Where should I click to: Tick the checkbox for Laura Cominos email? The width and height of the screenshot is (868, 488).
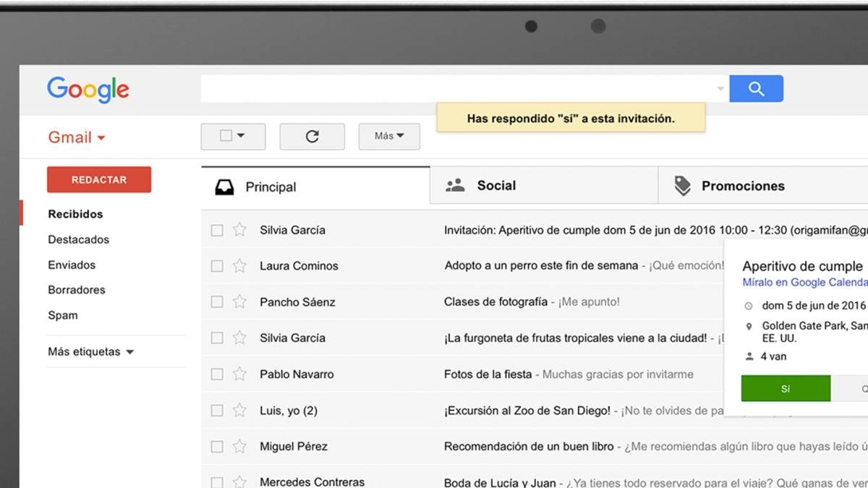pyautogui.click(x=217, y=266)
